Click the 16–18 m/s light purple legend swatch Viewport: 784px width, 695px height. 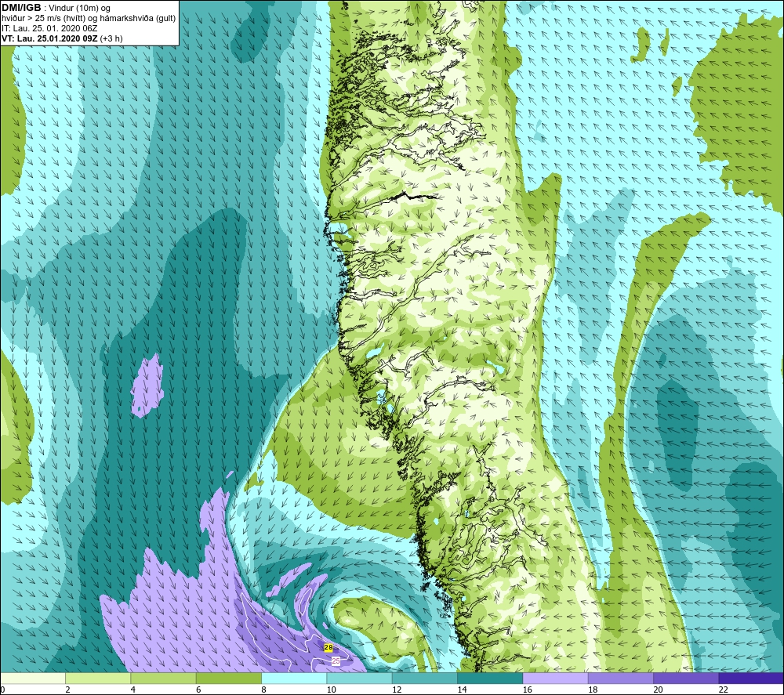pos(555,679)
